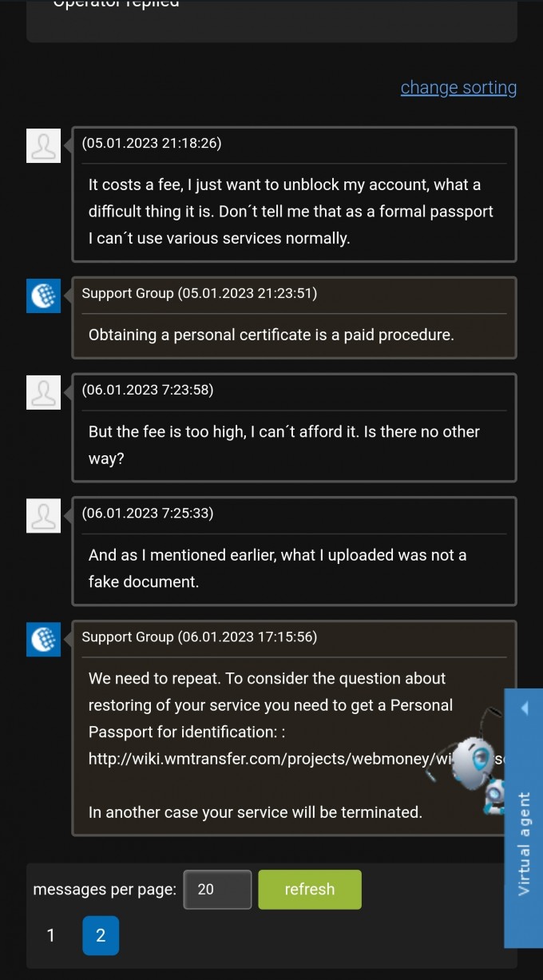Focus the messages per page field
This screenshot has width=543, height=980.
217,889
